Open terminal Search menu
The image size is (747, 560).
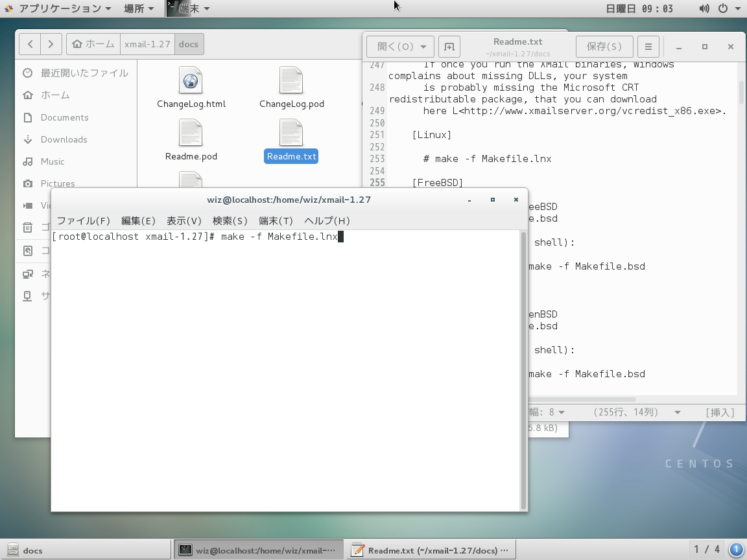(x=230, y=221)
